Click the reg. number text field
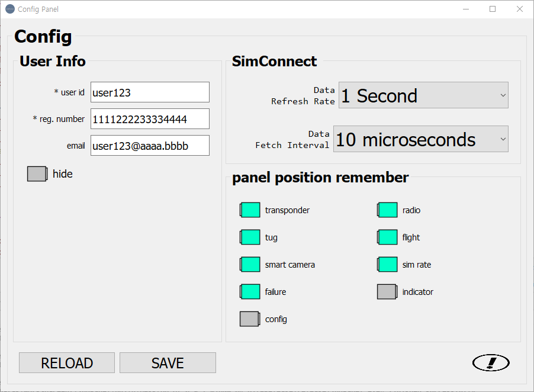The width and height of the screenshot is (534, 392). 150,119
